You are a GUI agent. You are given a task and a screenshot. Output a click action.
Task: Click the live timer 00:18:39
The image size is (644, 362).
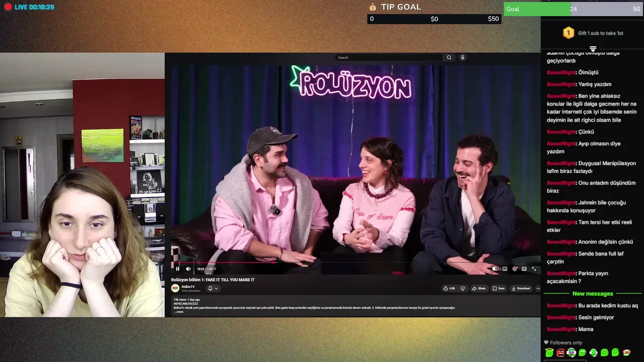pyautogui.click(x=41, y=7)
